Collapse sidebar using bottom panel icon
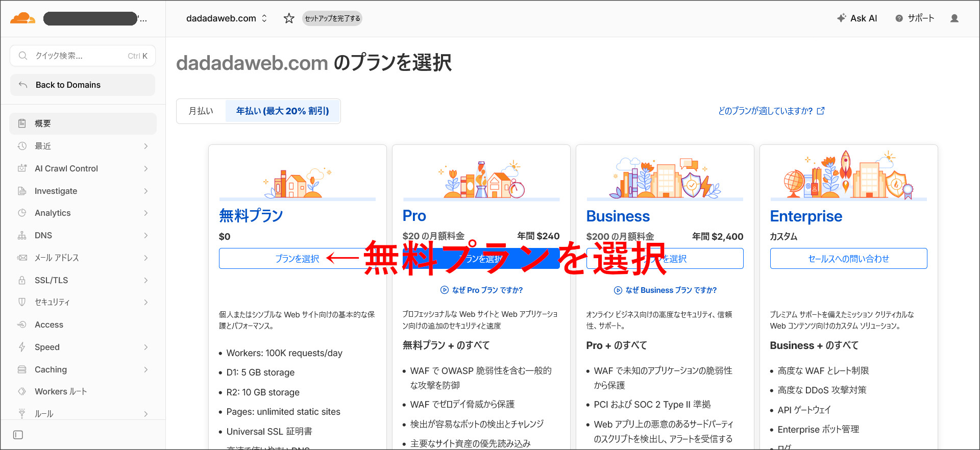The width and height of the screenshot is (980, 450). click(18, 435)
